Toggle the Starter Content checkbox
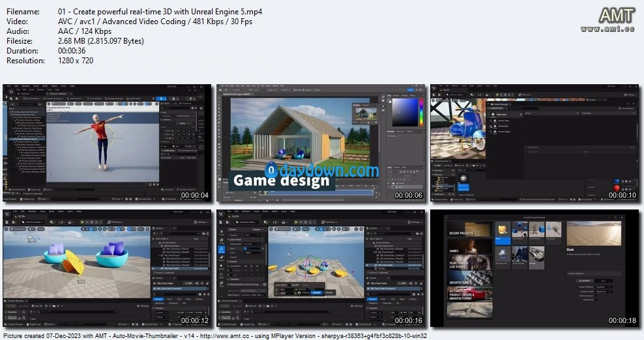The image size is (644, 340). (x=596, y=296)
